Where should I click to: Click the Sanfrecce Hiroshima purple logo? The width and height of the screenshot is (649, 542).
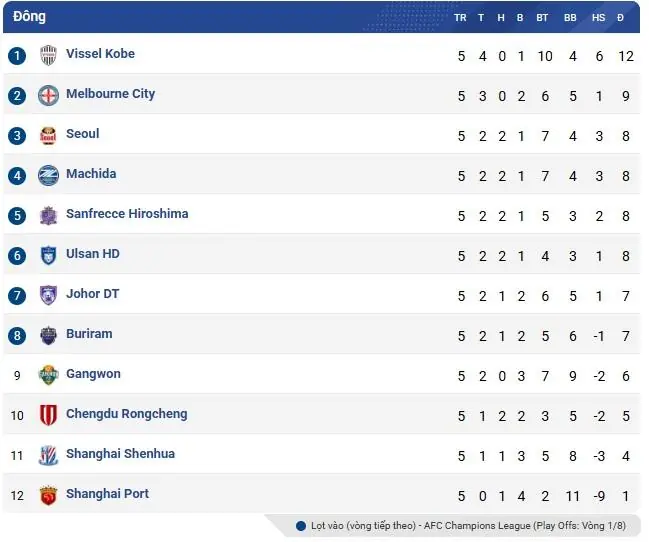[48, 215]
